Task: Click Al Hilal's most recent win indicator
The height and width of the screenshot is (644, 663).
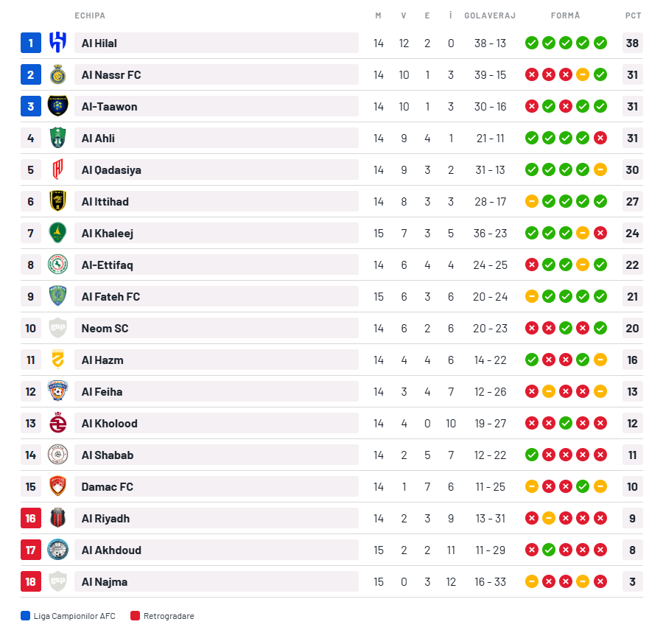Action: [x=600, y=43]
